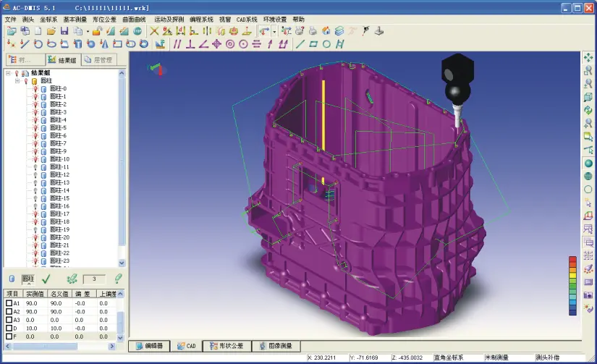
Task: Select 圆柱-10 in the results tree
Action: [x=59, y=159]
